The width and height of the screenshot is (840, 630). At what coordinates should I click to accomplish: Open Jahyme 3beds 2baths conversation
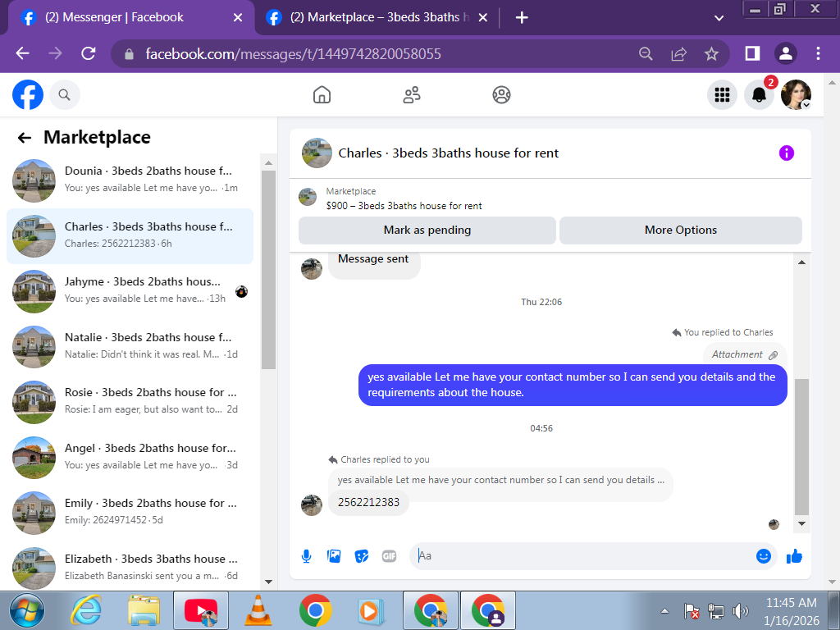click(x=130, y=291)
